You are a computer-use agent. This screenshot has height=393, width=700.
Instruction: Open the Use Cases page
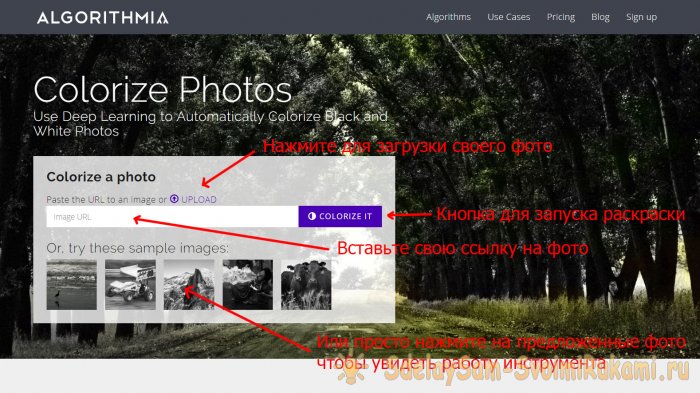(508, 17)
